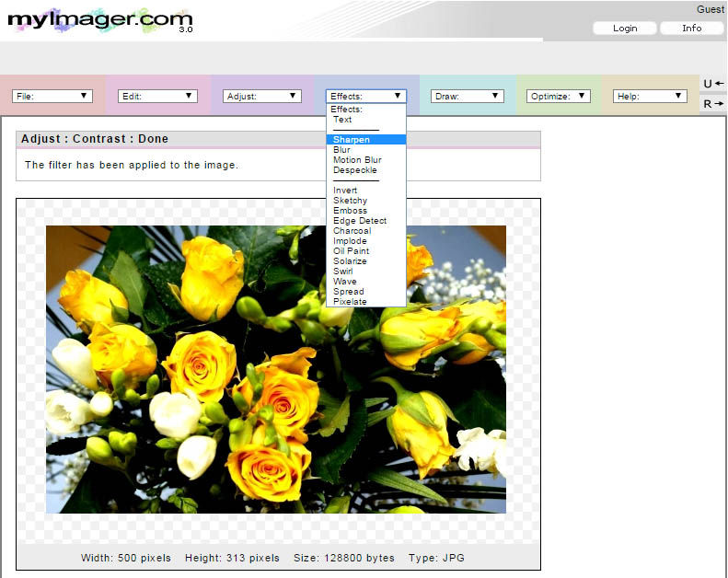This screenshot has height=578, width=728.
Task: Choose the Sketchy effect
Action: click(x=366, y=200)
